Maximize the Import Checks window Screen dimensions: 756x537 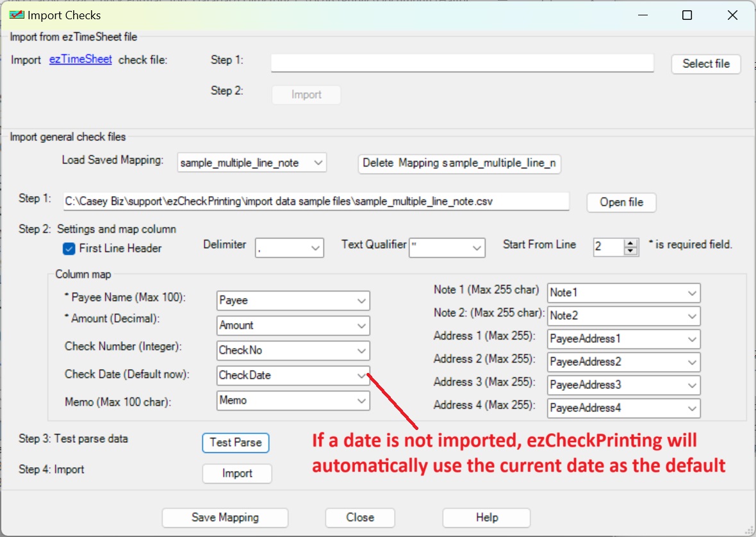[687, 15]
